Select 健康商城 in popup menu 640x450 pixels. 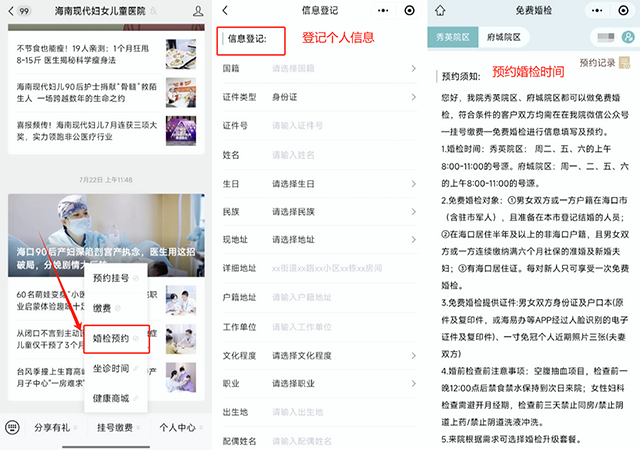tap(116, 398)
